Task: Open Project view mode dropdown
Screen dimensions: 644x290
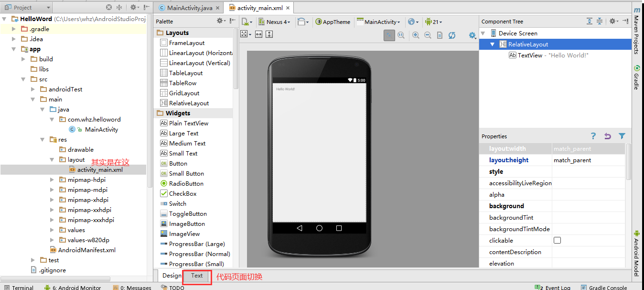Action: pos(28,7)
